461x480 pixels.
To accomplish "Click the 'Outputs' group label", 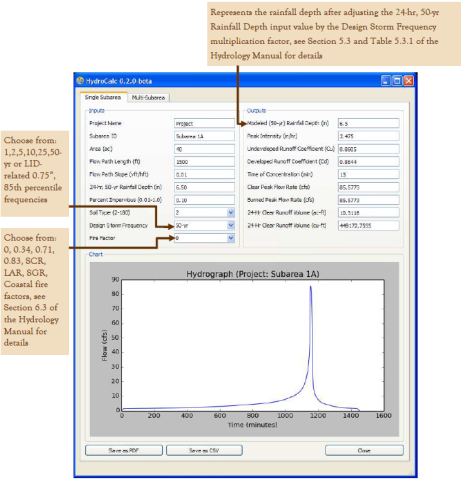I will click(256, 111).
